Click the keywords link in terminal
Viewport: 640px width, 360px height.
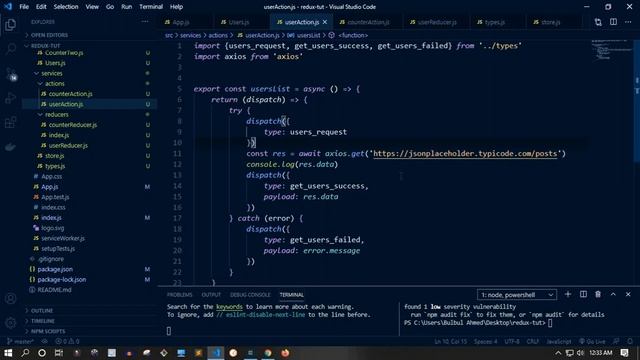[229, 307]
